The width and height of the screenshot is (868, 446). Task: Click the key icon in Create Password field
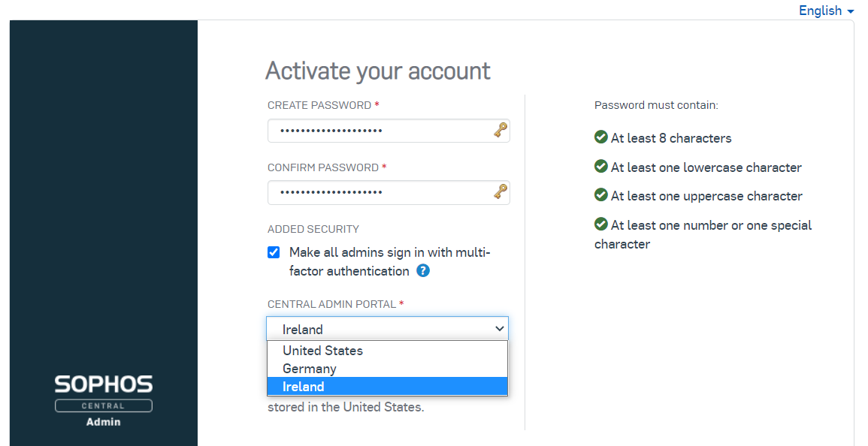coord(501,131)
